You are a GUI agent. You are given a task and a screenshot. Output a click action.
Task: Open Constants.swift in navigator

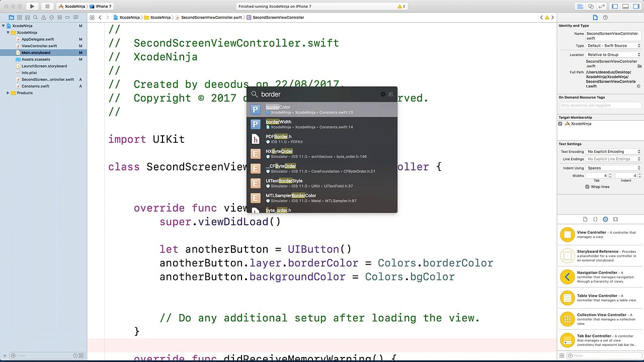[x=35, y=86]
